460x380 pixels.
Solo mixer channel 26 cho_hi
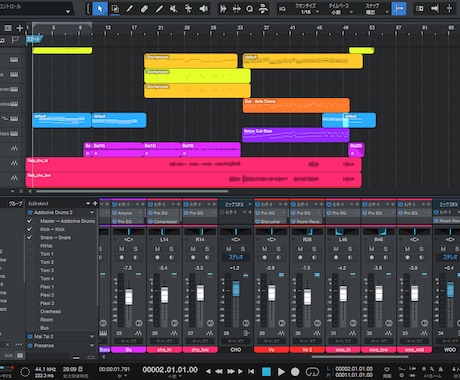[171, 249]
